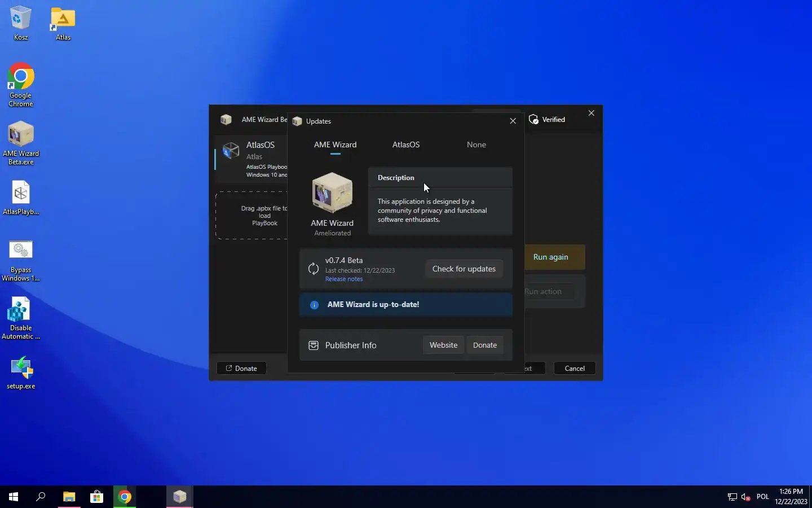Click the Verified shield icon
Screen dimensions: 812x508
pyautogui.click(x=533, y=120)
